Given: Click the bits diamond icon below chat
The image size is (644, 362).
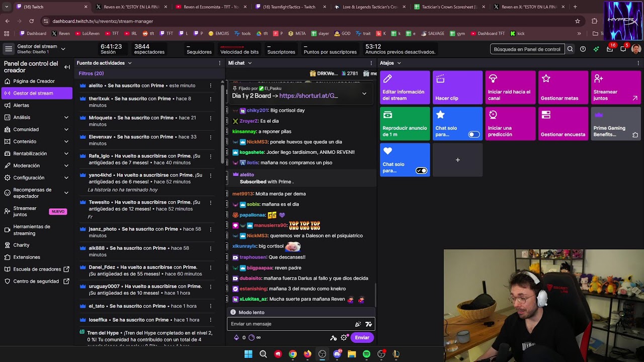Looking at the screenshot, I should (236, 338).
